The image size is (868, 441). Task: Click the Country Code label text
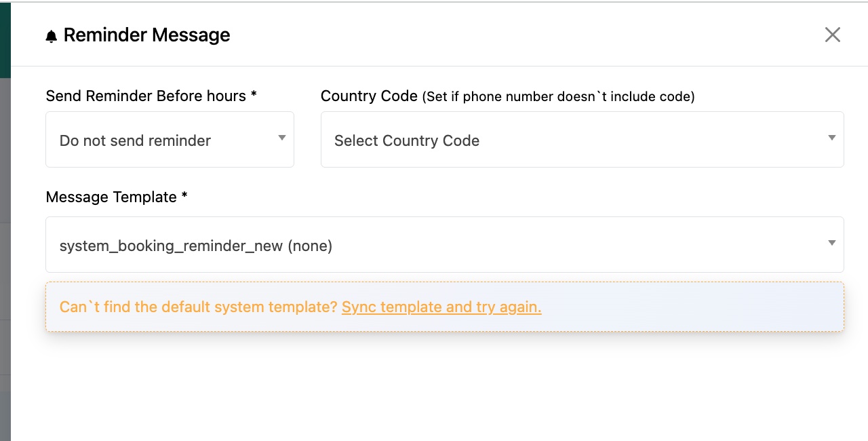(369, 96)
